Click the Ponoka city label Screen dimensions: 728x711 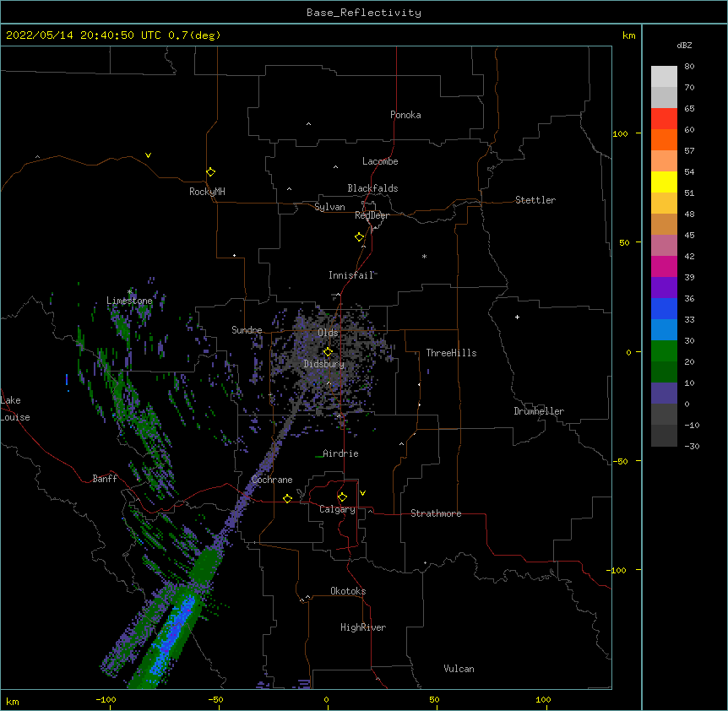pos(405,115)
